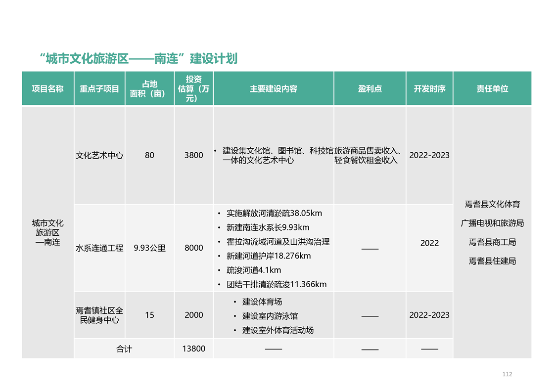Click the investment value 3800
Image resolution: width=555 pixels, height=392 pixels.
tap(193, 155)
